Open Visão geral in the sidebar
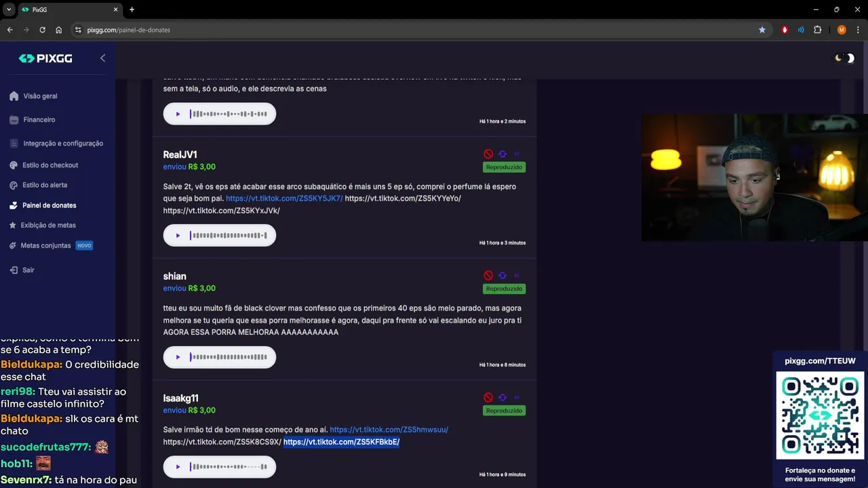The image size is (868, 488). point(41,96)
